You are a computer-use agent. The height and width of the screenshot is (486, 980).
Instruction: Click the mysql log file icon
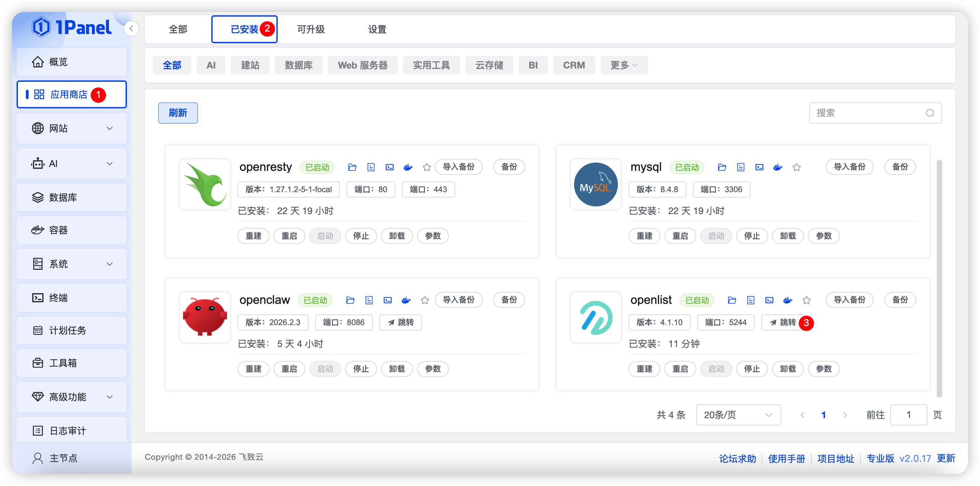(x=740, y=167)
